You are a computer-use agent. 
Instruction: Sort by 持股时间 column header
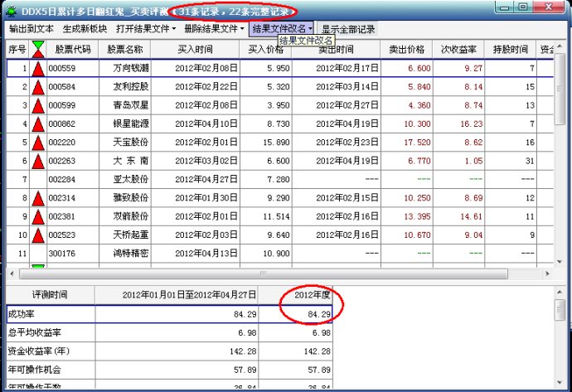tap(511, 49)
